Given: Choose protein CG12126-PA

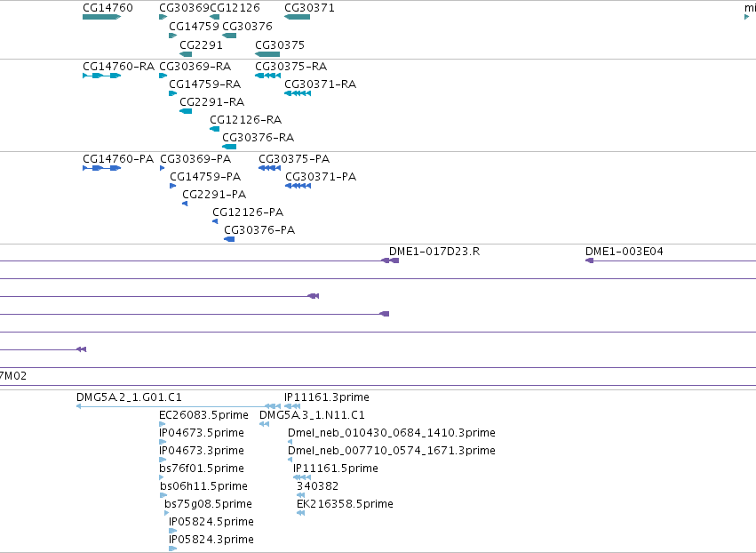Looking at the screenshot, I should click(x=248, y=212).
